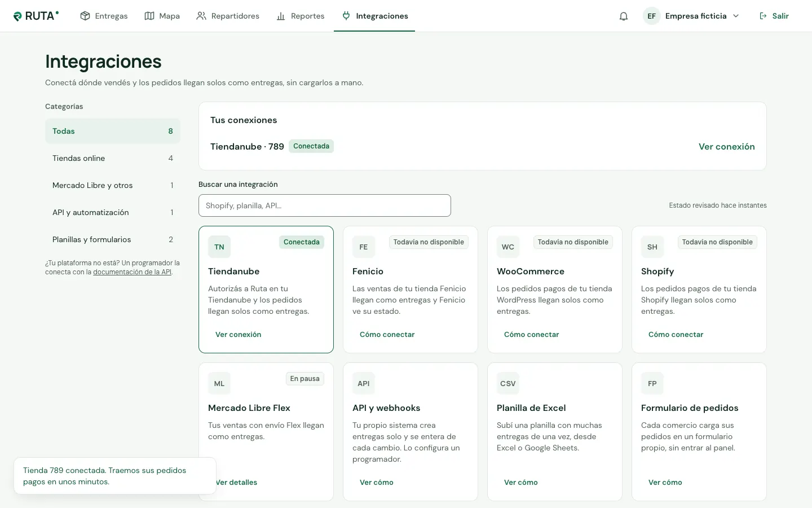Image resolution: width=812 pixels, height=508 pixels.
Task: Open the documentación de la API link
Action: click(132, 272)
